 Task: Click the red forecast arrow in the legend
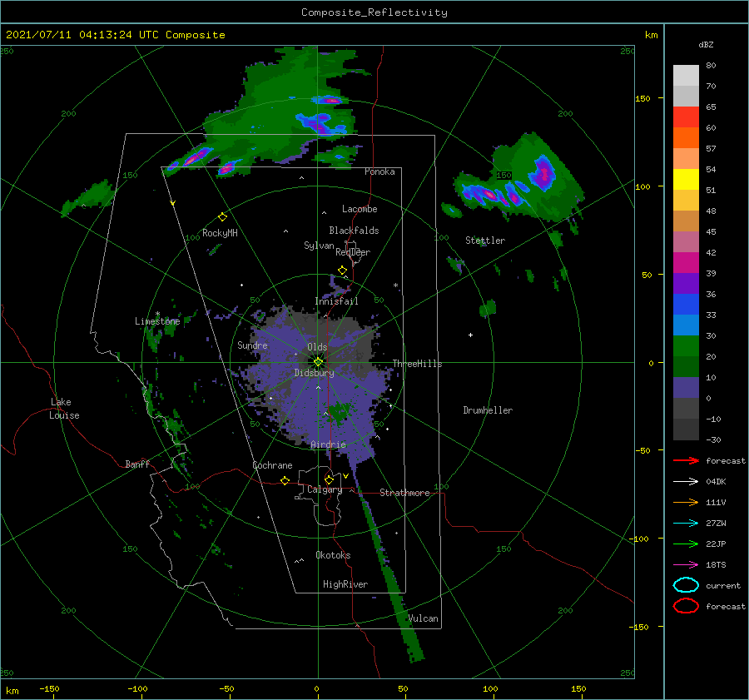coord(686,460)
